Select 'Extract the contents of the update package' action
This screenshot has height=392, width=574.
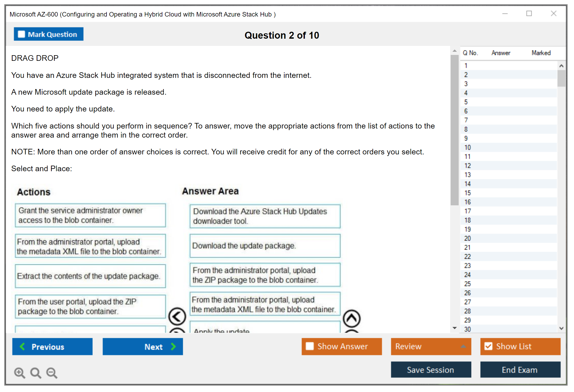(90, 276)
